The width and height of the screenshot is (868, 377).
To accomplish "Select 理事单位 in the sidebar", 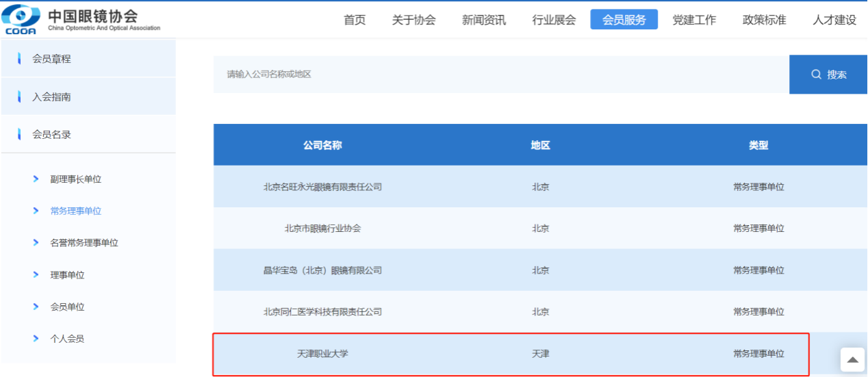I will [67, 275].
